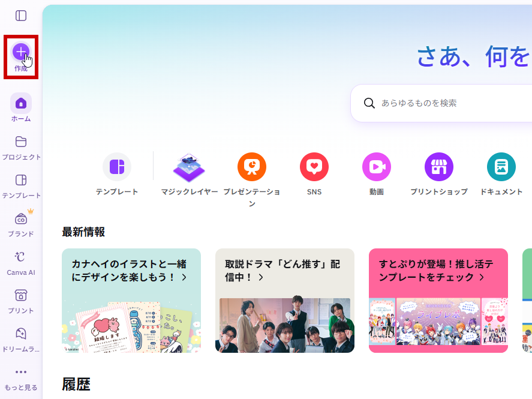Collapse the sidebar with the panel icon
Screen dimensions: 532x399
(21, 16)
